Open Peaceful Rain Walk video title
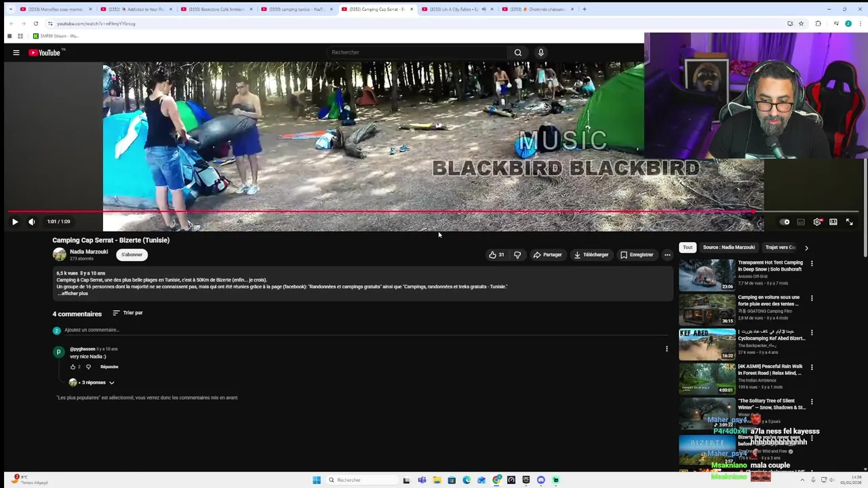 tap(770, 369)
